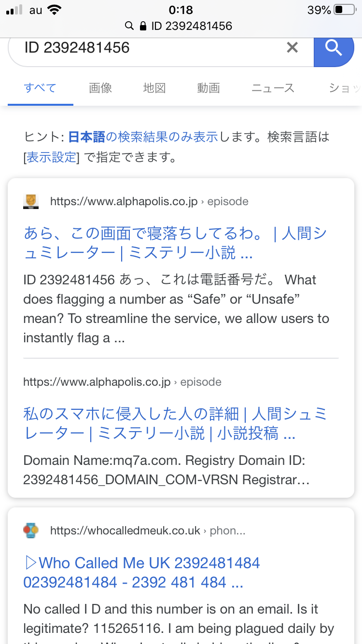Tap the blue search magnifier button
The width and height of the screenshot is (362, 644).
click(x=334, y=48)
